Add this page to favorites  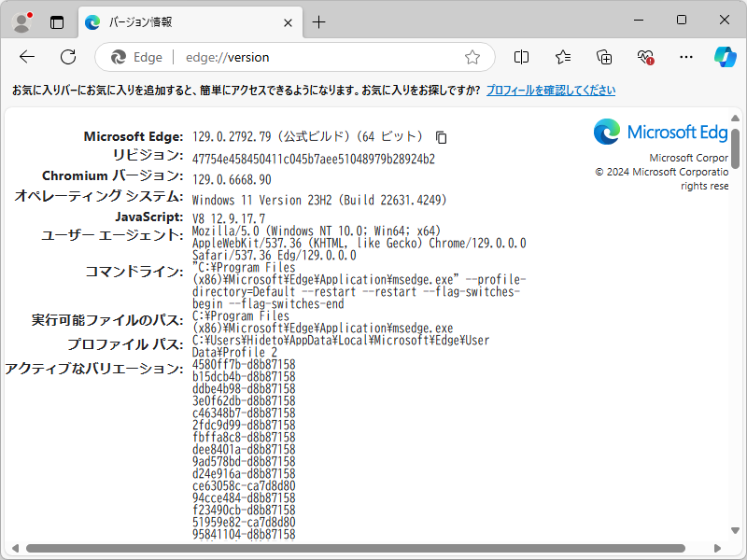point(472,57)
